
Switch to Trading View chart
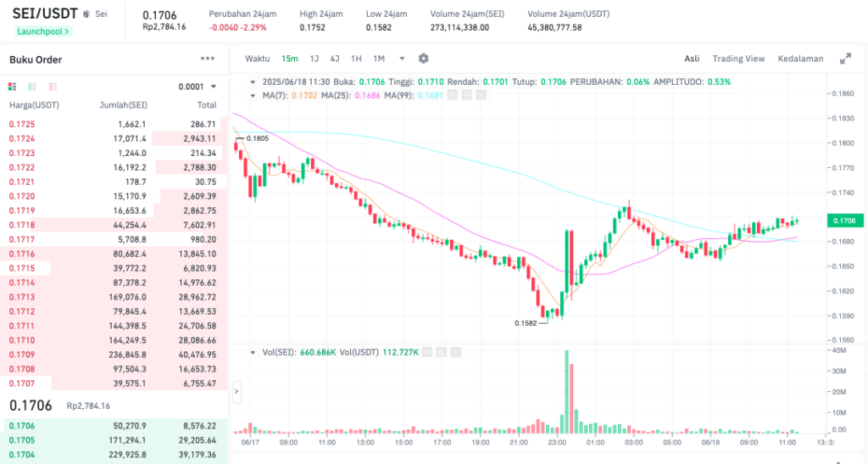[738, 59]
